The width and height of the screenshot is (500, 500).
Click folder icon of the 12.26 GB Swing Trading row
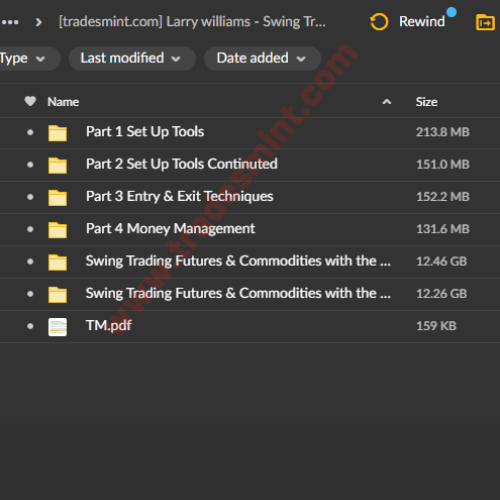click(x=57, y=295)
